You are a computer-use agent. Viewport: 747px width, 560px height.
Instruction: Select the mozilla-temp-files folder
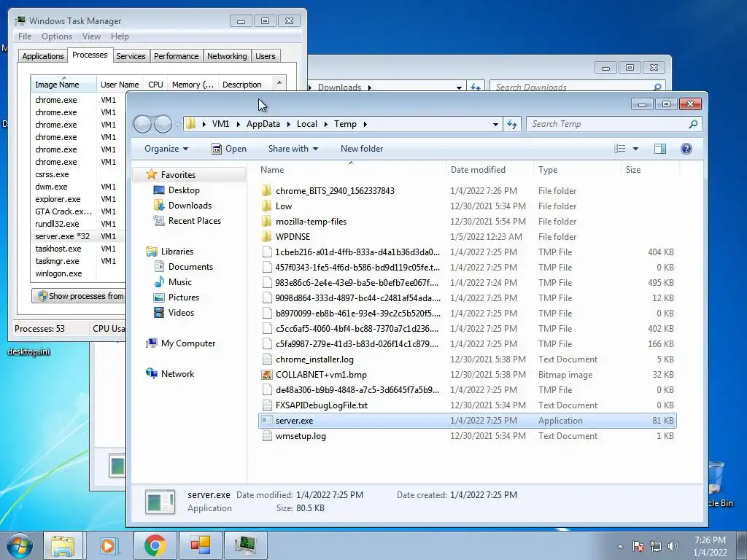tap(311, 222)
